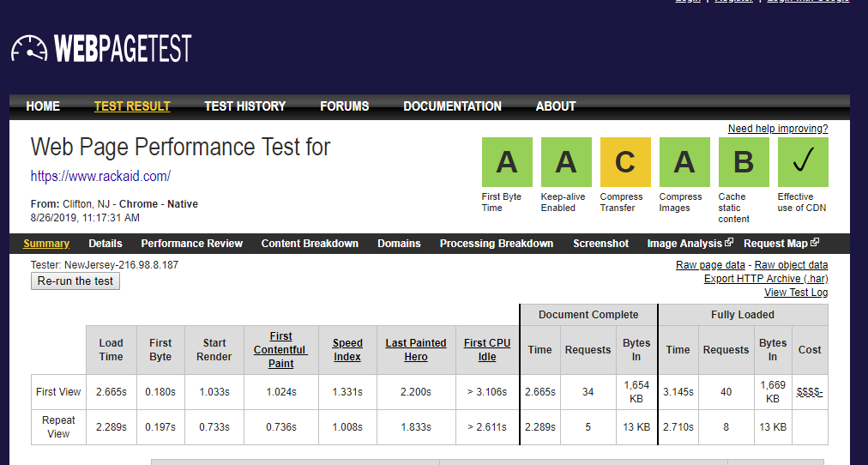Click the Keep-alive Enabled grade A
Viewport: 868px width, 465px height.
coord(566,162)
